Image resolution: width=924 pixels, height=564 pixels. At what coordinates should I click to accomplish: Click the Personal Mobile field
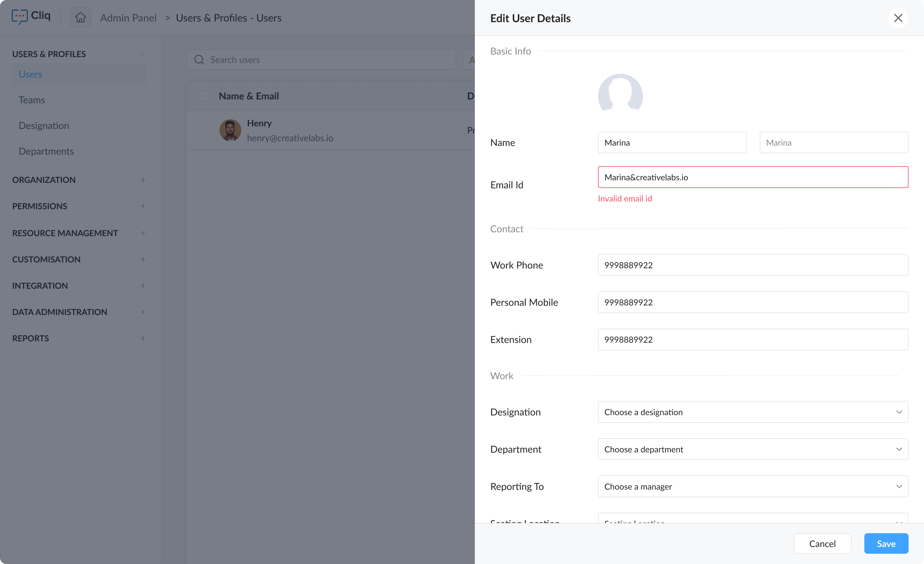[753, 302]
